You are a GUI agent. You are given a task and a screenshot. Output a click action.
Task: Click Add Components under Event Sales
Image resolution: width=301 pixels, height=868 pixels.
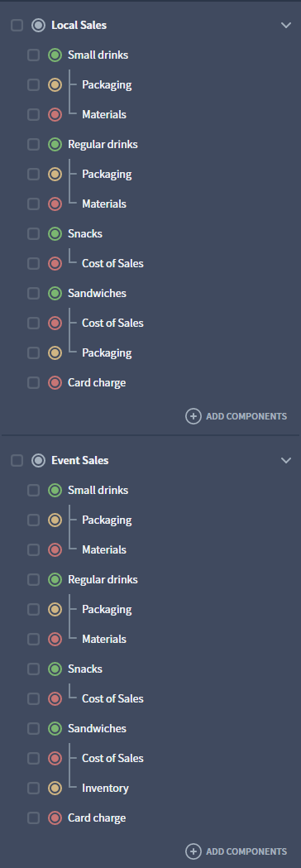point(236,851)
